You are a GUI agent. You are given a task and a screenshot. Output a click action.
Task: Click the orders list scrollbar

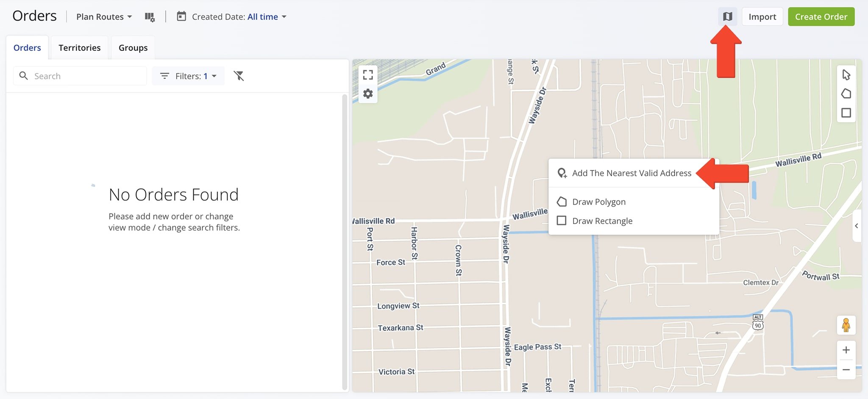345,241
